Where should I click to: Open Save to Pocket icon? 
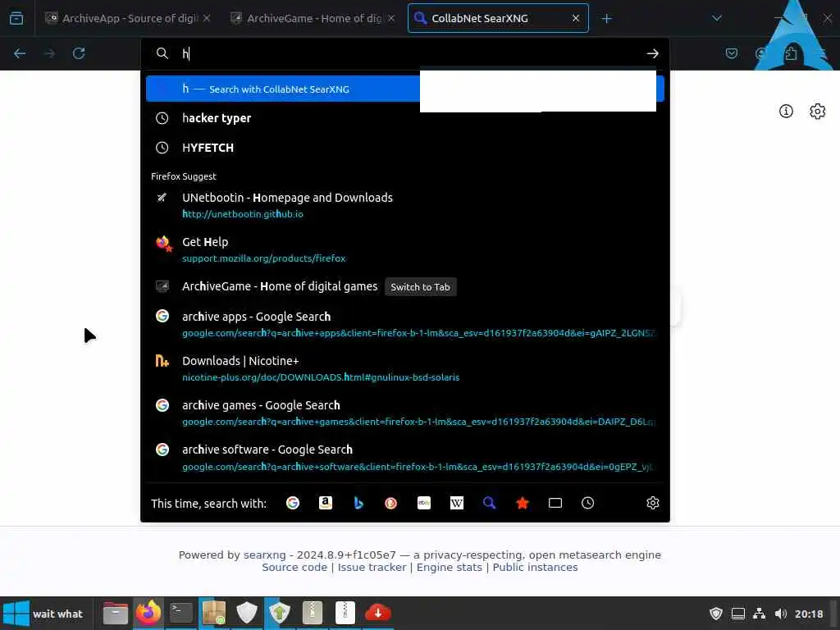tap(731, 53)
